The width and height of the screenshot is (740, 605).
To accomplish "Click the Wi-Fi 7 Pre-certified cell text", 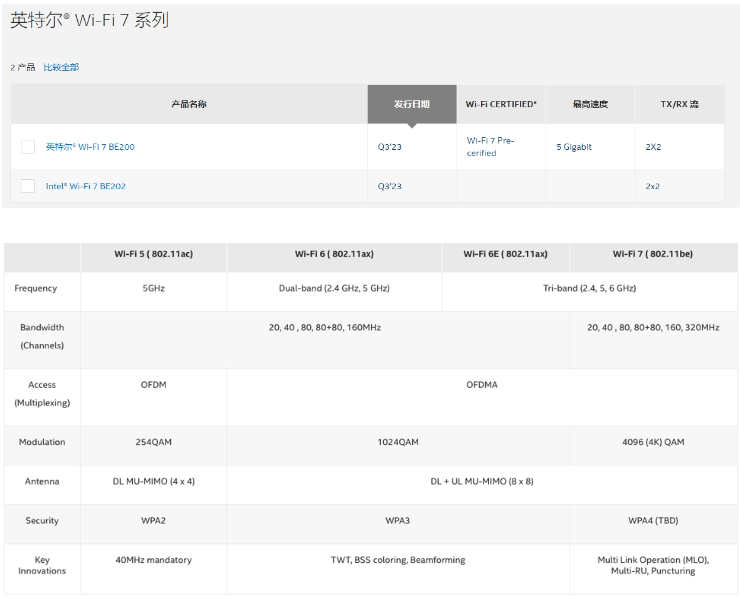I will [x=490, y=147].
